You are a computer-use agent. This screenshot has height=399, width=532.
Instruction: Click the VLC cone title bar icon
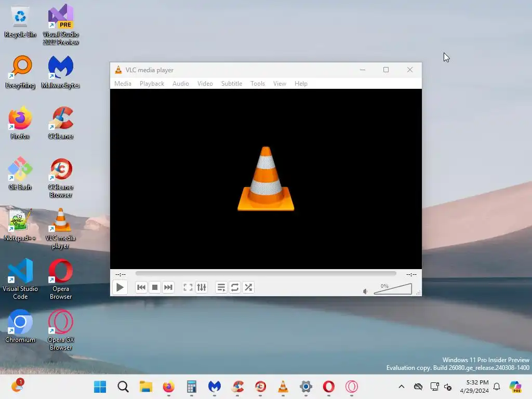(118, 70)
